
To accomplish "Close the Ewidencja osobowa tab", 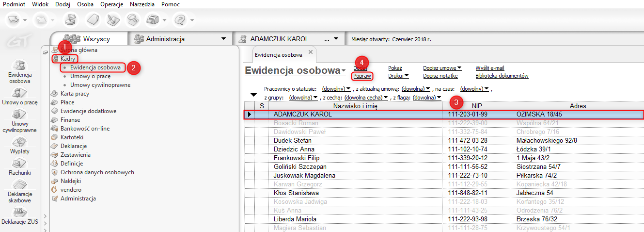I will (x=310, y=51).
